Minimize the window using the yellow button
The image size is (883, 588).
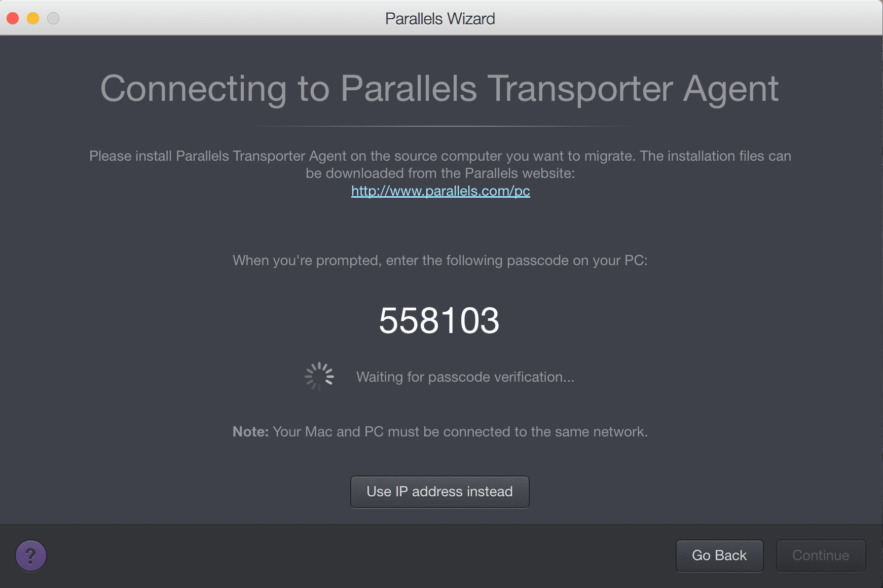(33, 18)
